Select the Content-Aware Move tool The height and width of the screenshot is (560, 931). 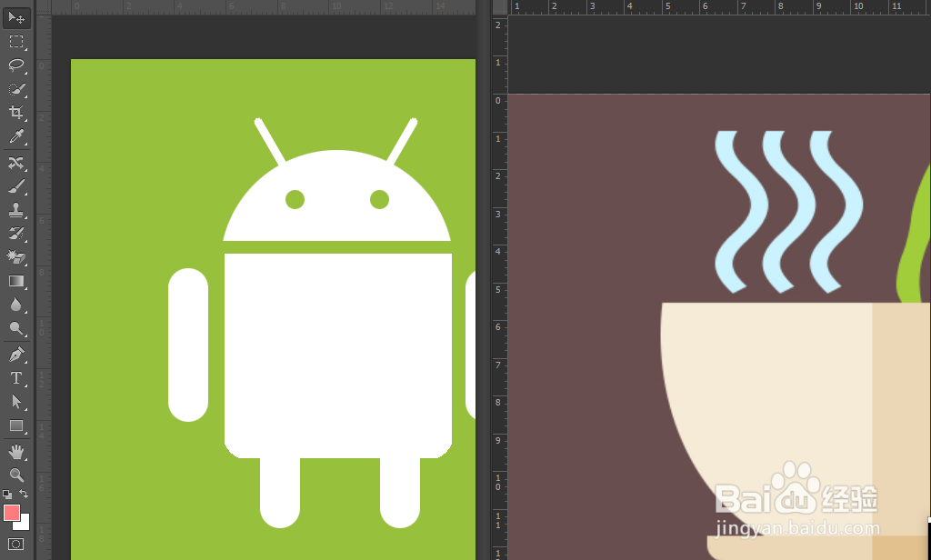pyautogui.click(x=16, y=164)
